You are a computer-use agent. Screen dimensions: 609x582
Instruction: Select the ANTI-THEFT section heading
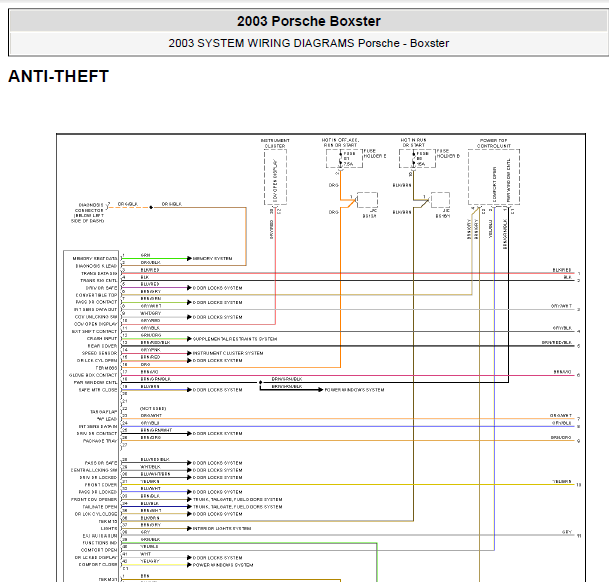click(58, 76)
